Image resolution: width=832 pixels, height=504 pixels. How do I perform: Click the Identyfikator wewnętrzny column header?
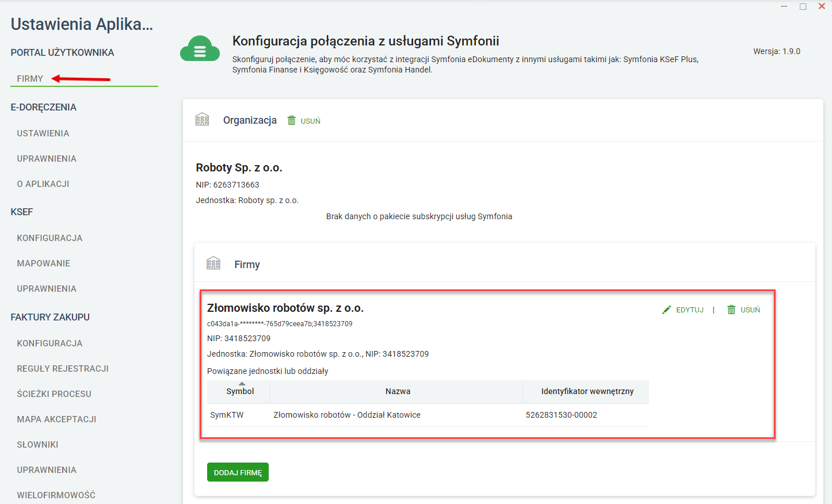[x=587, y=391]
